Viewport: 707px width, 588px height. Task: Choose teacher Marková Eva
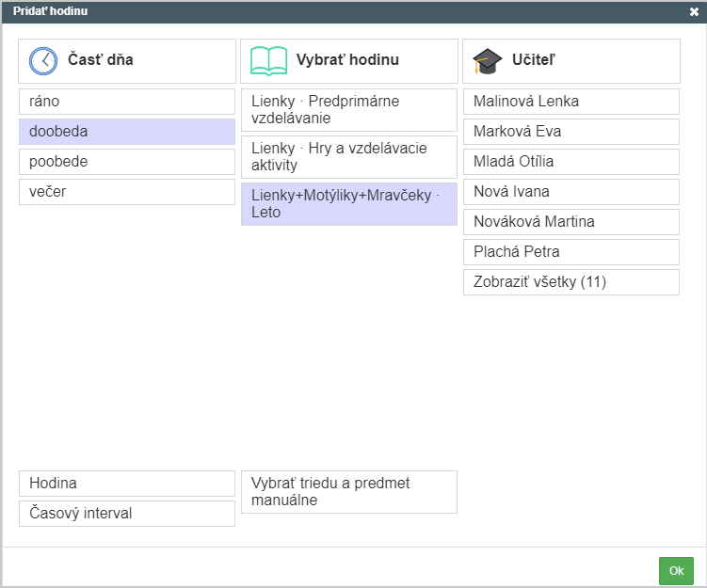pos(571,132)
